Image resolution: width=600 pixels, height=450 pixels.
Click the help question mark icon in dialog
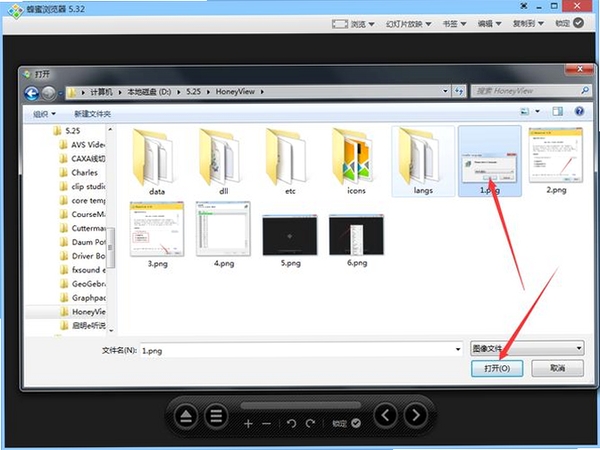579,111
